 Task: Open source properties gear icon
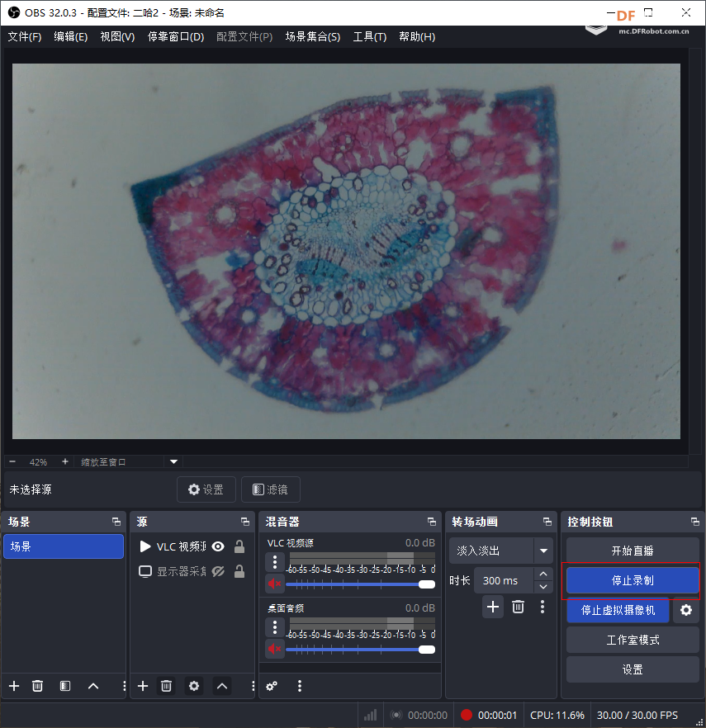tap(194, 686)
